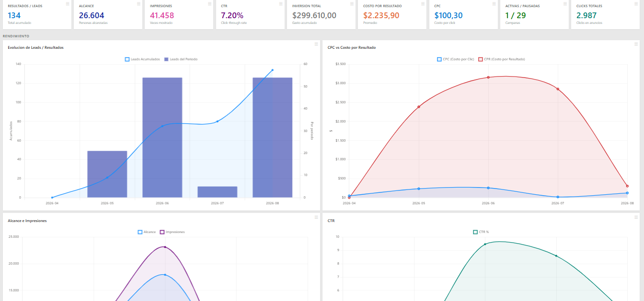Open the Clicks Totales card menu icon

[x=635, y=3]
